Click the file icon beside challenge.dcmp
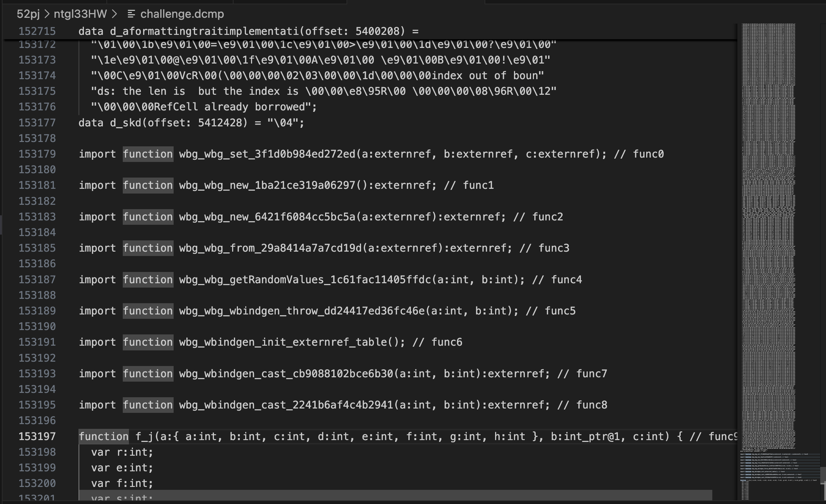The width and height of the screenshot is (826, 504). 131,14
